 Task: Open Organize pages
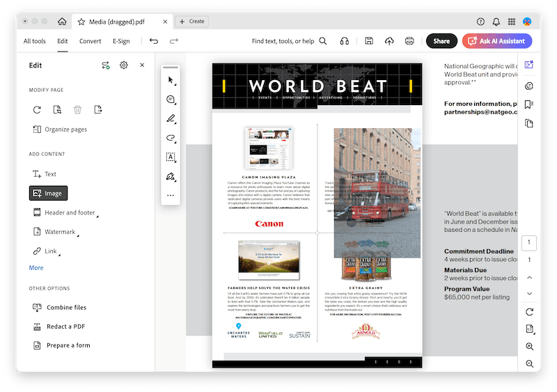60,130
